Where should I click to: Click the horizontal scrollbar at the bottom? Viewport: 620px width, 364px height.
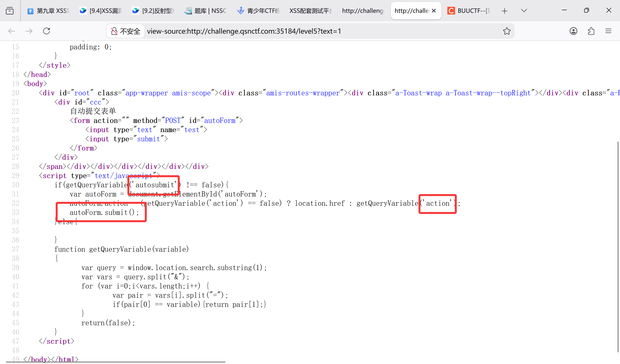coord(116,362)
